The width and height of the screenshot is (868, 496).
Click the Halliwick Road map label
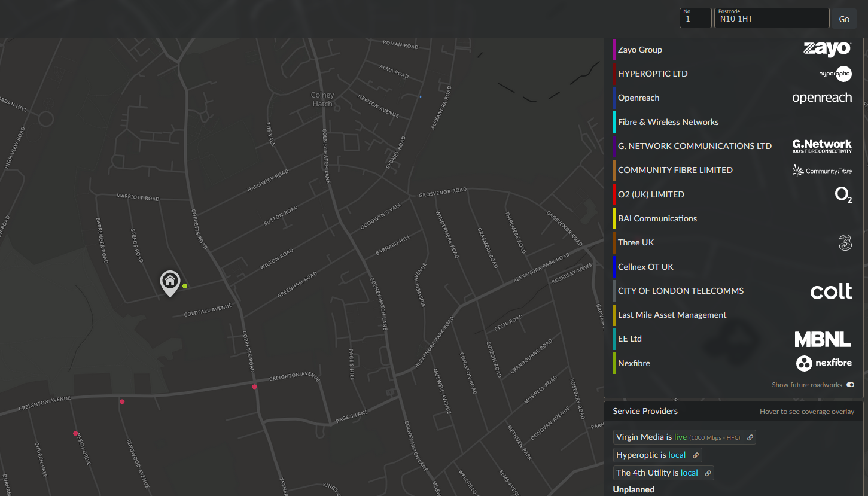[267, 180]
